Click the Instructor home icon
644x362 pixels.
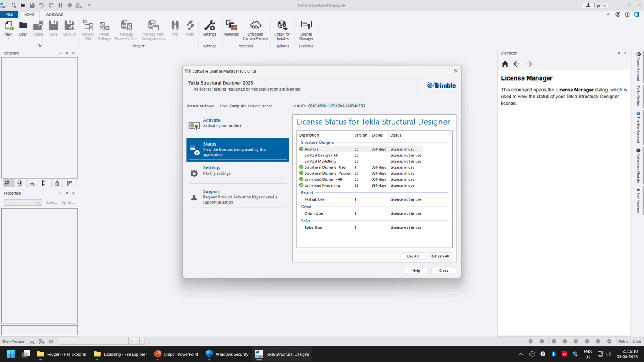point(505,64)
